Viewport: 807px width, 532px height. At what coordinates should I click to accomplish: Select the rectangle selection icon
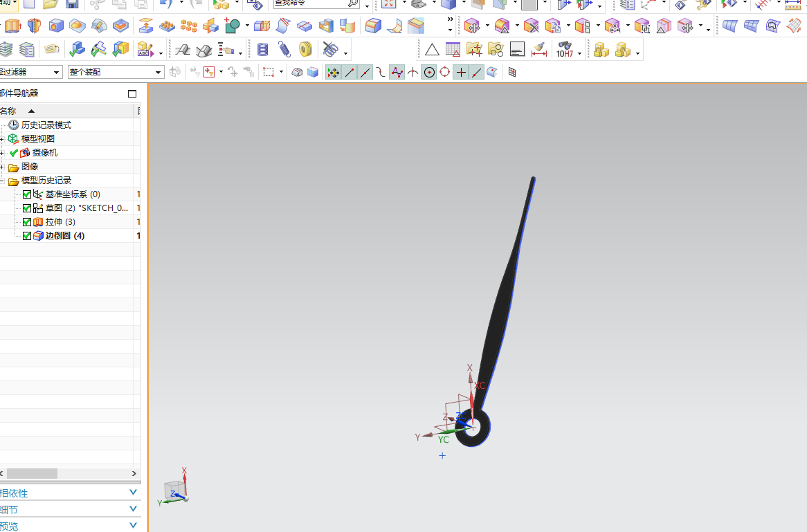coord(269,73)
